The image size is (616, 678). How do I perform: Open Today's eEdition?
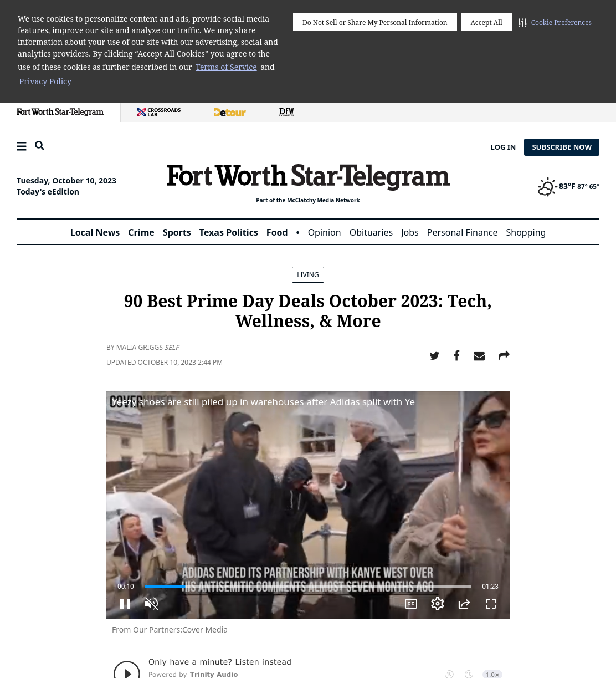pyautogui.click(x=48, y=192)
